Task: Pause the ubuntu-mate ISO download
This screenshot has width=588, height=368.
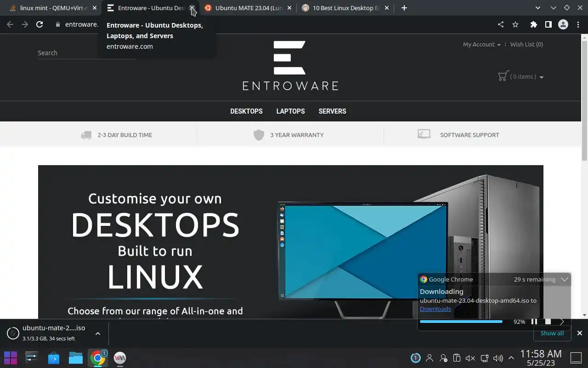Action: [x=534, y=322]
